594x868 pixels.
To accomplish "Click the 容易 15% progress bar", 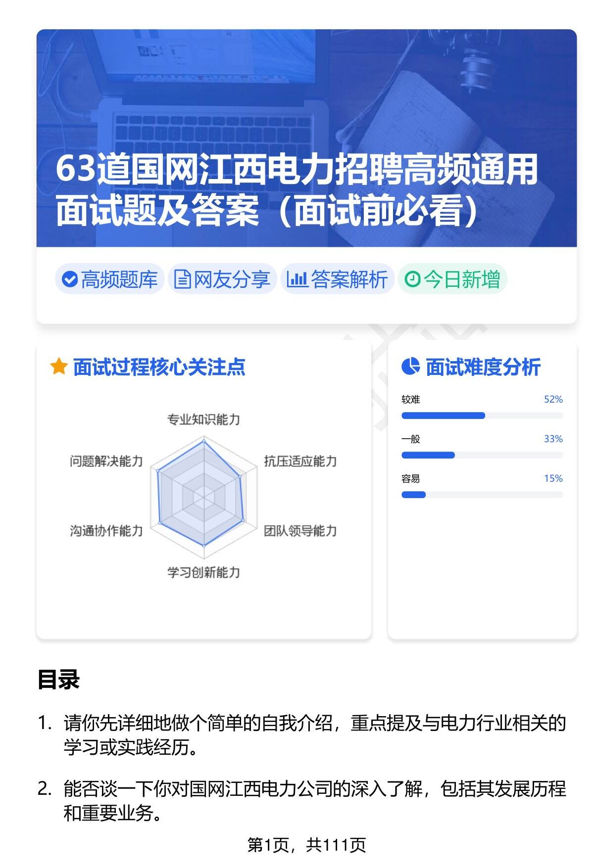I will click(482, 495).
